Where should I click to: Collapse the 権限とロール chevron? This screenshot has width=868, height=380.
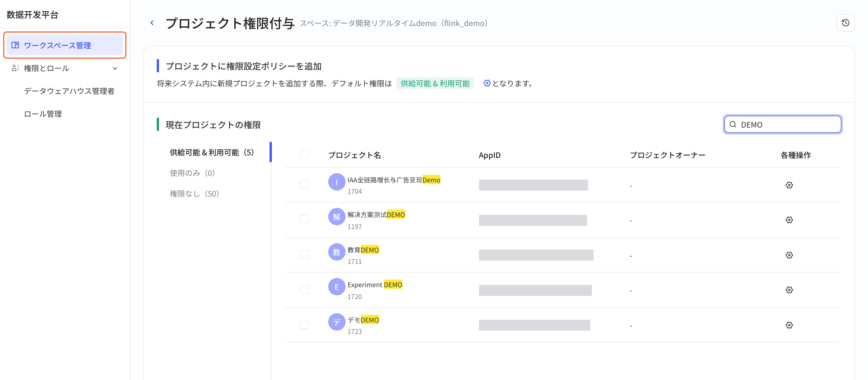pos(115,68)
